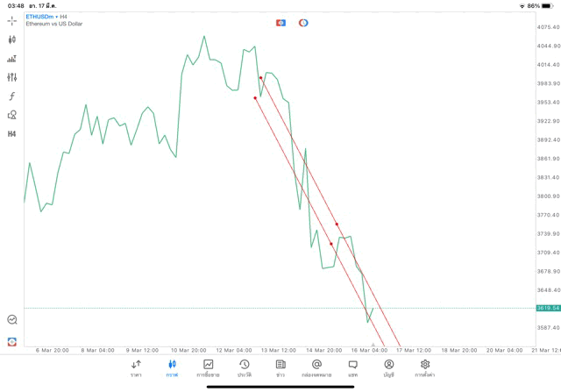Open the drawing objects shapes tool
The height and width of the screenshot is (392, 561).
coord(11,115)
